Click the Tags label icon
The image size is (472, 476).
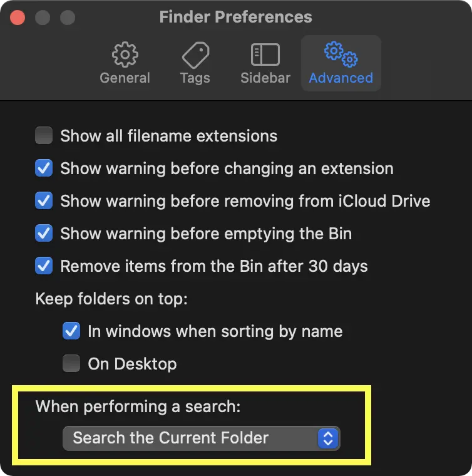(195, 55)
